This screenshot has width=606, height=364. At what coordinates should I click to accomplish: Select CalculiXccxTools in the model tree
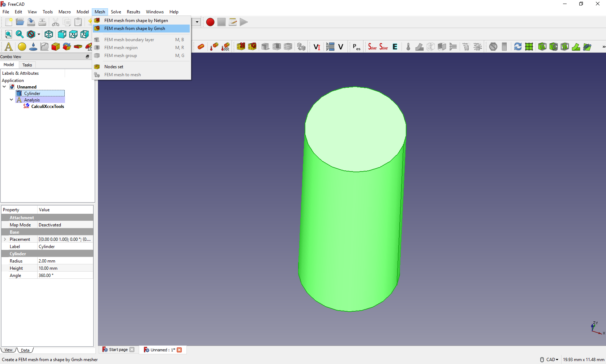(47, 107)
